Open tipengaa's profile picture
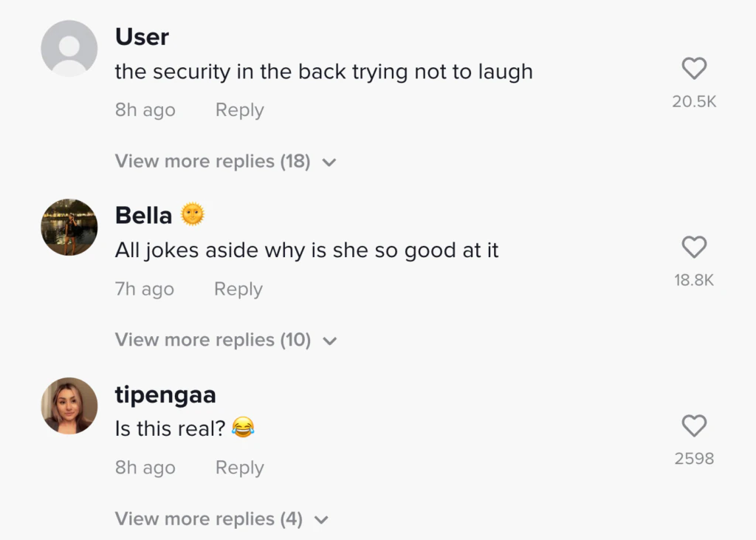Screen dimensions: 756x540 pos(69,406)
